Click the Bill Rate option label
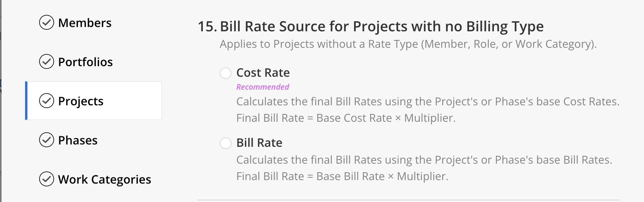The width and height of the screenshot is (644, 202). coord(259,143)
